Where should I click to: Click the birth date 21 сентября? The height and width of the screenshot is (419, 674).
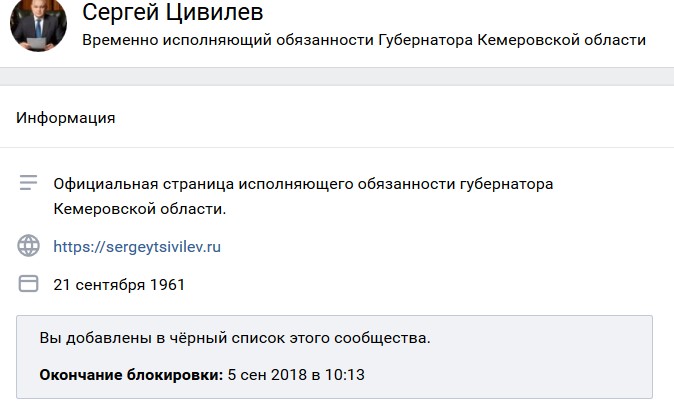[100, 285]
